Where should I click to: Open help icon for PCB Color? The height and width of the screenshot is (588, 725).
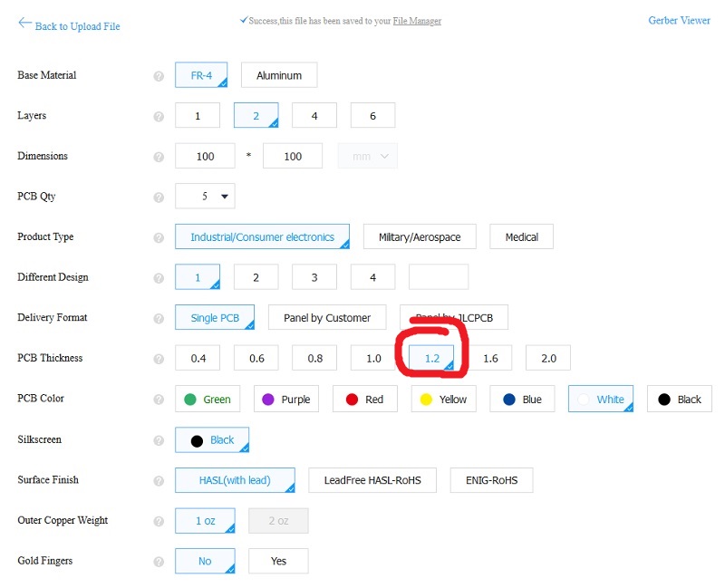pyautogui.click(x=159, y=400)
